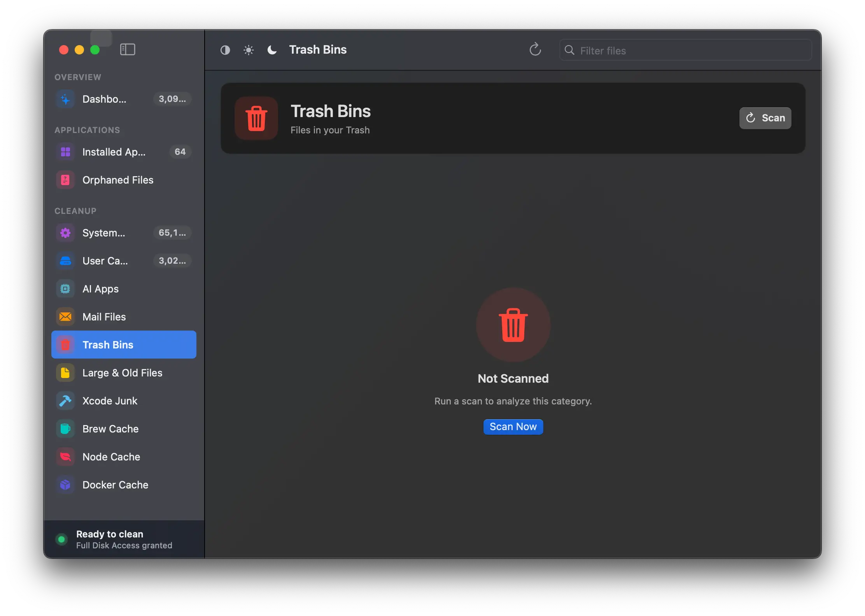Switch to dark appearance mode
Viewport: 865px width, 616px height.
272,50
